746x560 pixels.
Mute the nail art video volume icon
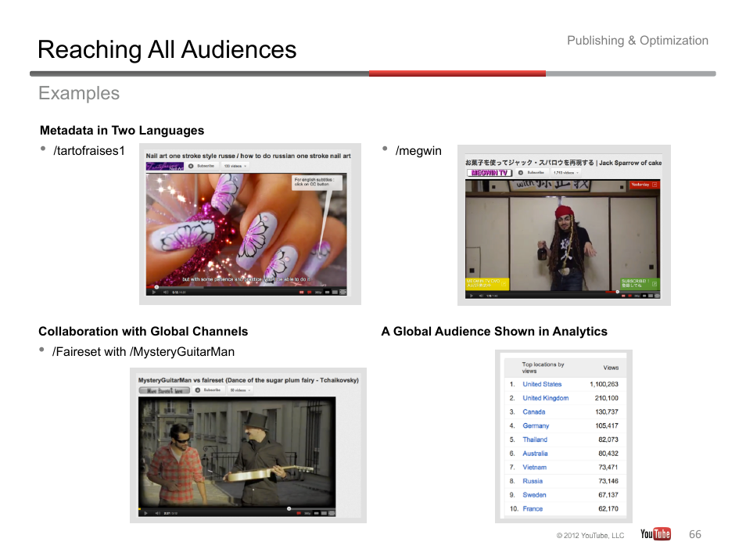tap(166, 293)
